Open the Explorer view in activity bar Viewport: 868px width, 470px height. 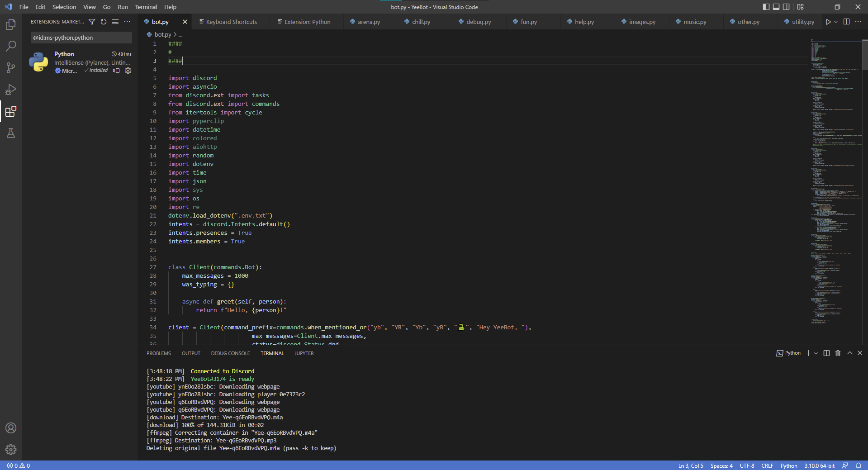(x=11, y=24)
